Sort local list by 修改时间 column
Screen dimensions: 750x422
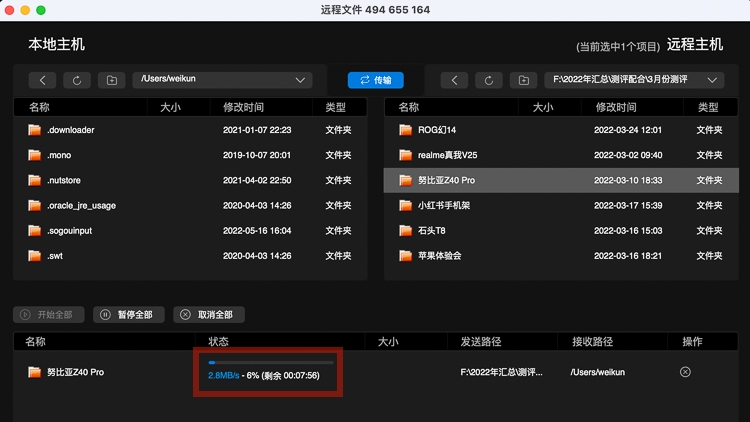(243, 107)
